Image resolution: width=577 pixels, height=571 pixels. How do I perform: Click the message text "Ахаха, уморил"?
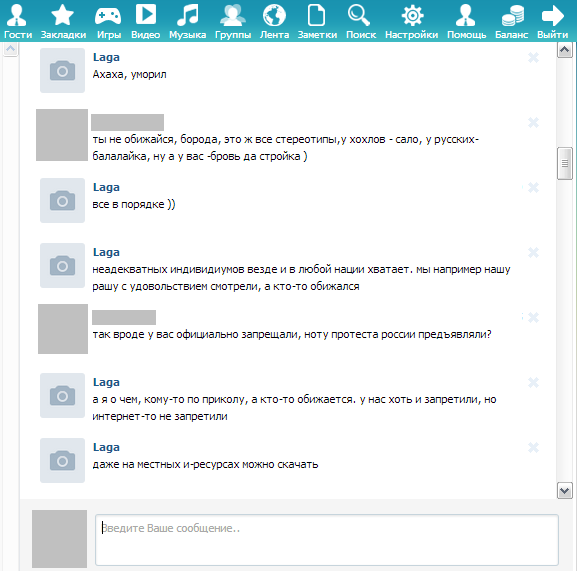coord(130,75)
